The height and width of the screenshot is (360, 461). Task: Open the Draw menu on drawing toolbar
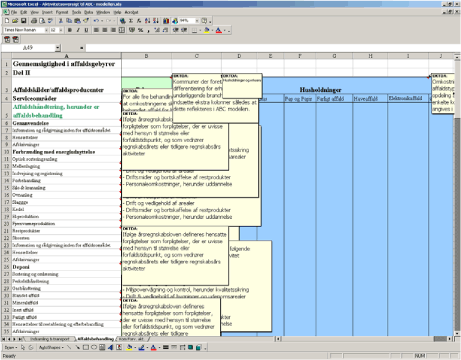point(11,348)
